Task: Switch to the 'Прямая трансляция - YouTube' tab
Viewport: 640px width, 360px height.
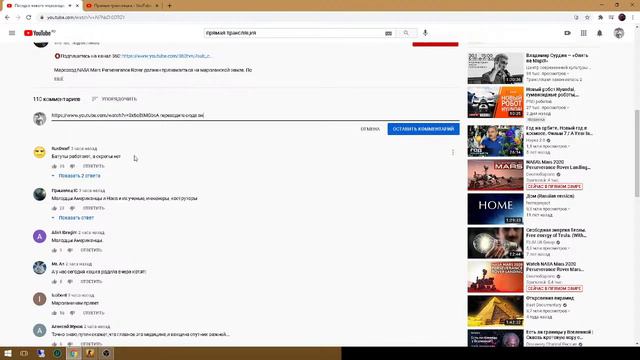Action: point(122,6)
